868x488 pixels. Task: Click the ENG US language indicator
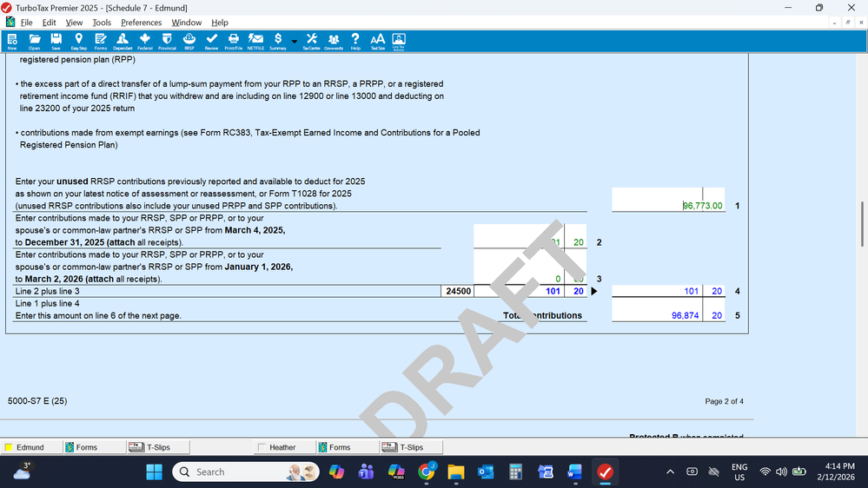tap(739, 472)
